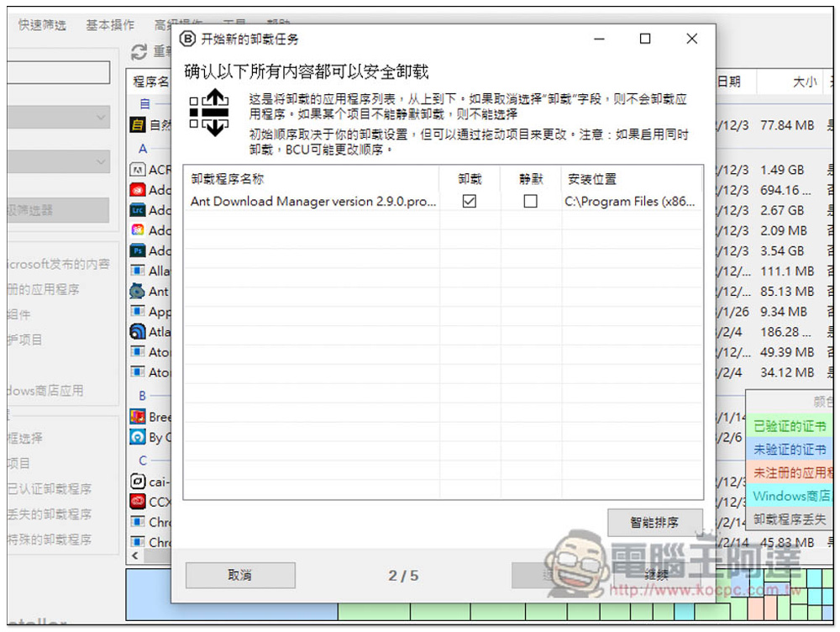Click the CCXProcess Creative Cloud icon
The height and width of the screenshot is (632, 840).
click(137, 502)
